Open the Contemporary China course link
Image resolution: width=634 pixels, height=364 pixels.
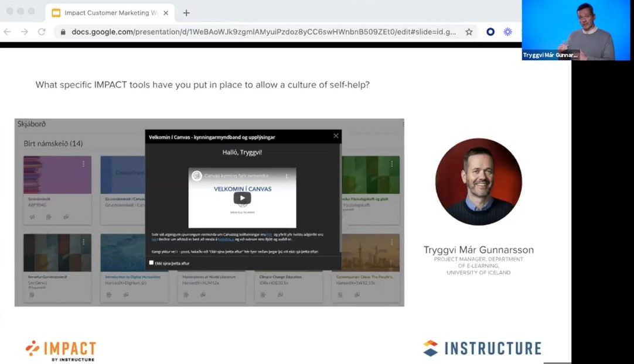[x=366, y=277]
